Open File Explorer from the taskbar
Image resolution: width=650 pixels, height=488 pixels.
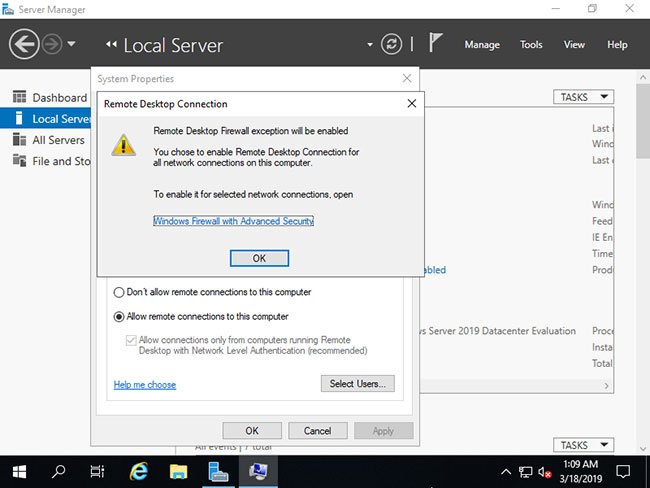(178, 471)
